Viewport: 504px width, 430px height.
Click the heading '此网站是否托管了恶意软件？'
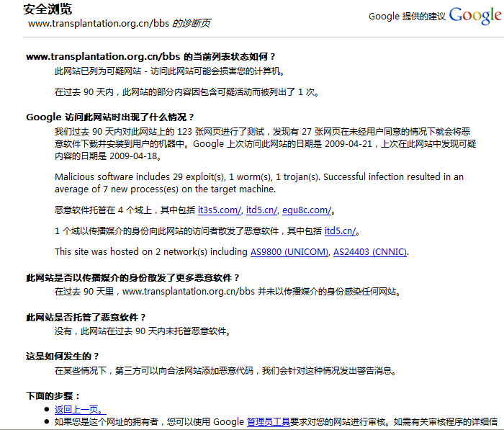click(86, 318)
